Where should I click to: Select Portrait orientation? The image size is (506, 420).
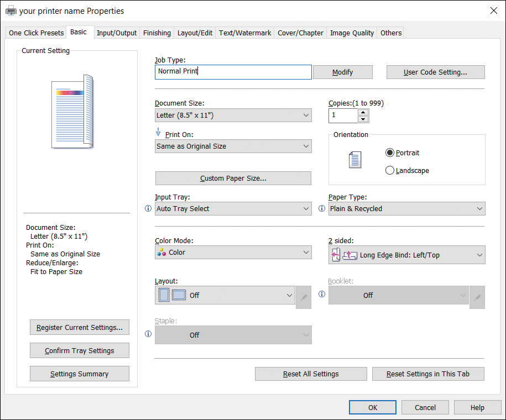click(390, 153)
